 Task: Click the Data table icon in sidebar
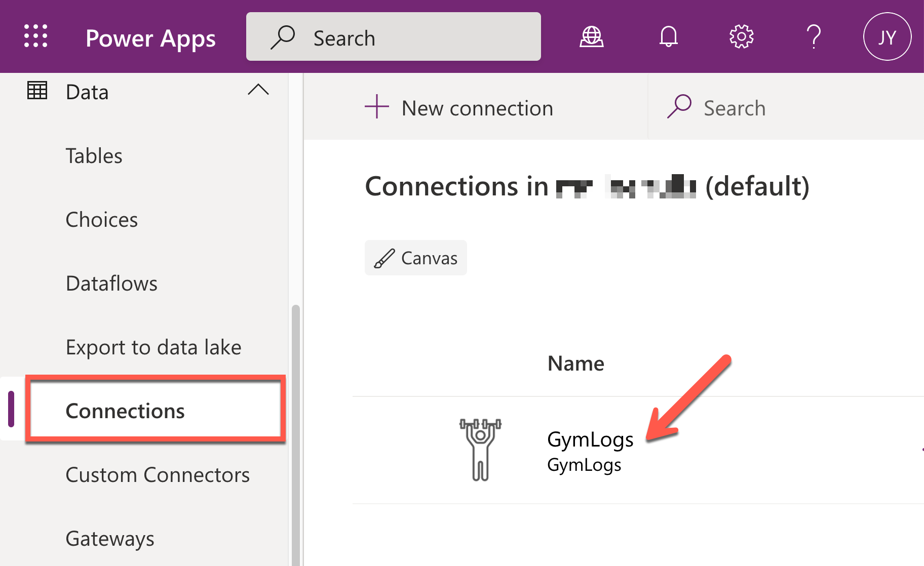(x=37, y=91)
